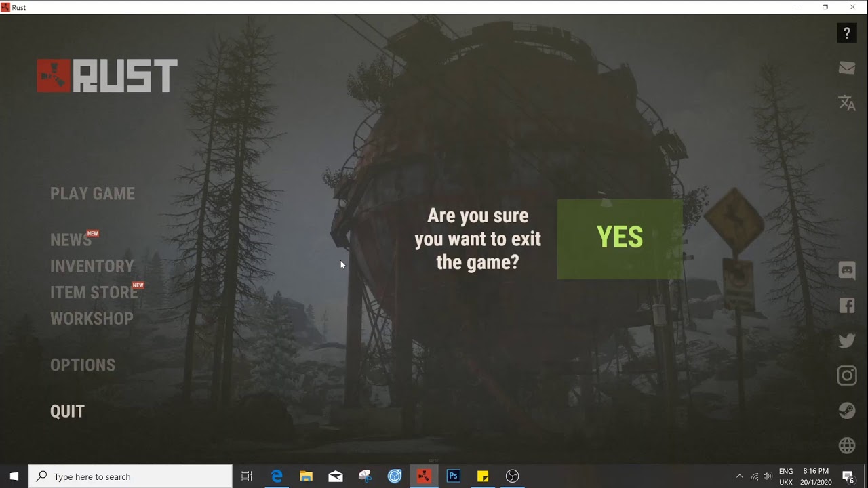Close the Rust window
Image resolution: width=868 pixels, height=488 pixels.
tap(853, 7)
